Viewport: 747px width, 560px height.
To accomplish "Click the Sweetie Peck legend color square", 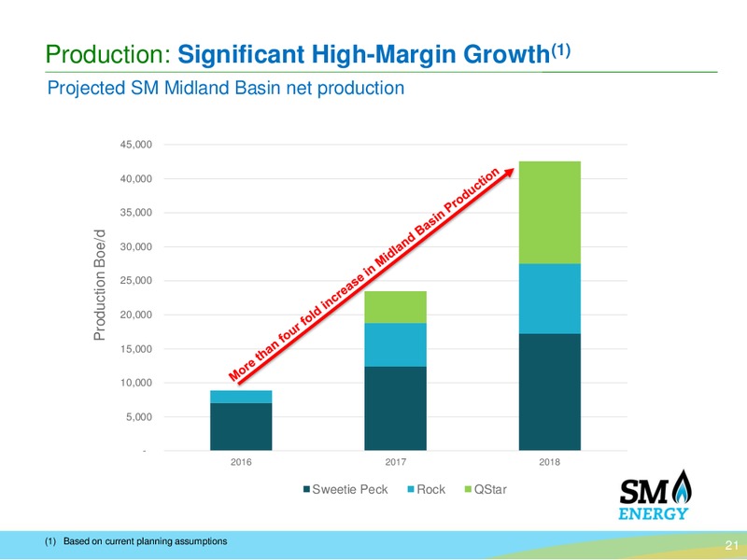I will tap(307, 489).
